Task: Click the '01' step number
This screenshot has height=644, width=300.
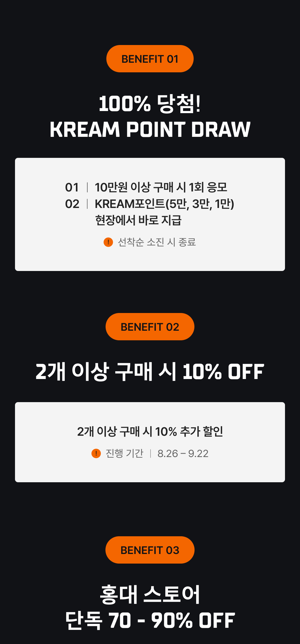Action: [x=72, y=188]
